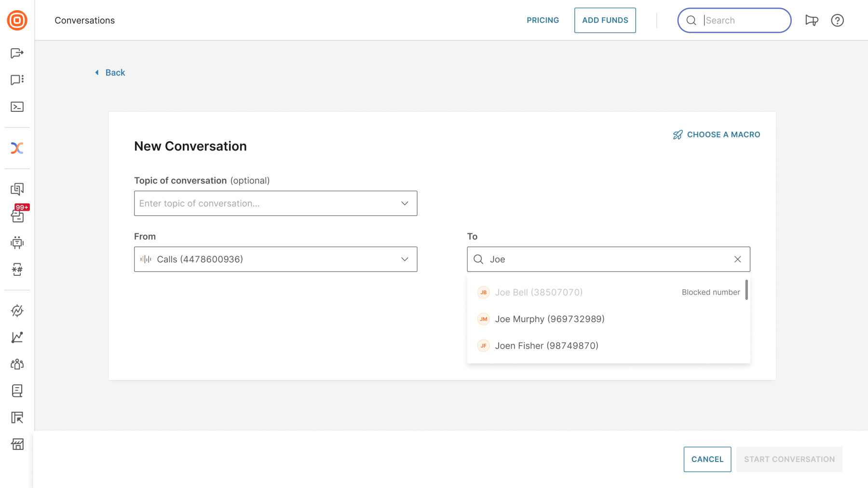Open the robot bot sidebar icon
This screenshot has width=868, height=488.
[x=17, y=243]
